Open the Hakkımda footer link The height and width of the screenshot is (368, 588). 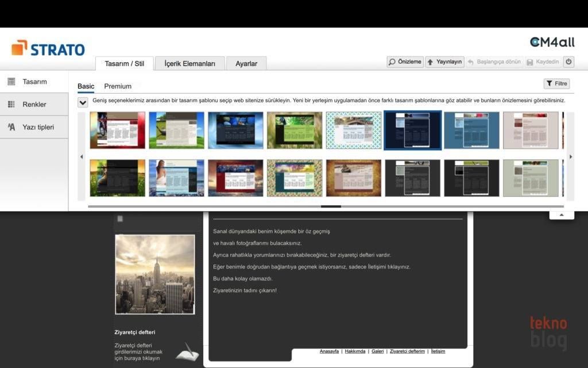click(355, 351)
